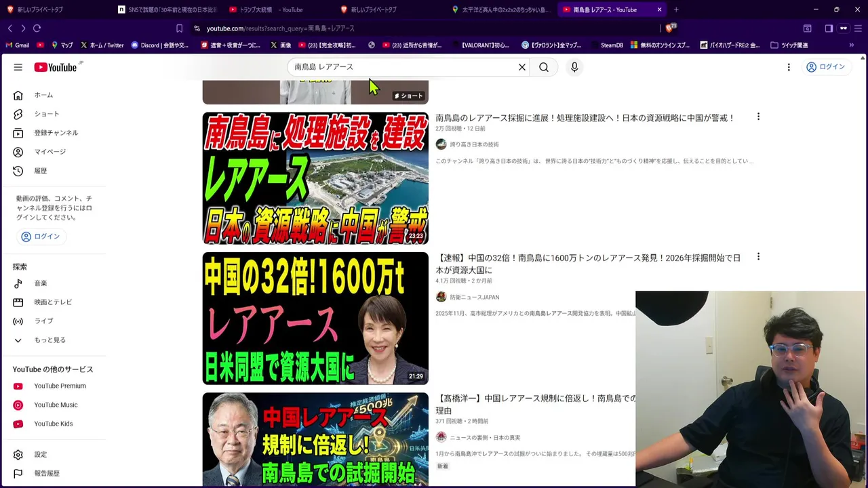Viewport: 868px width, 488px height.
Task: Open YouTube Music link
Action: coord(56,405)
